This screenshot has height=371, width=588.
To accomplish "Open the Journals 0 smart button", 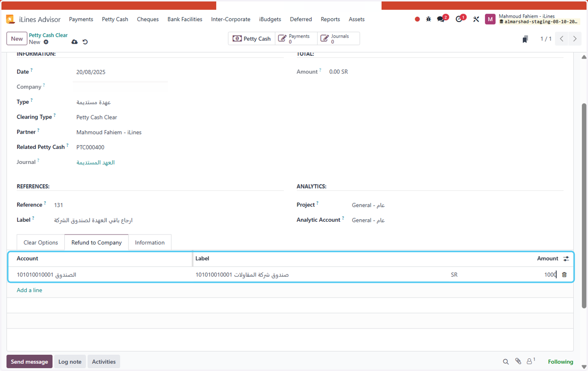I will (338, 39).
